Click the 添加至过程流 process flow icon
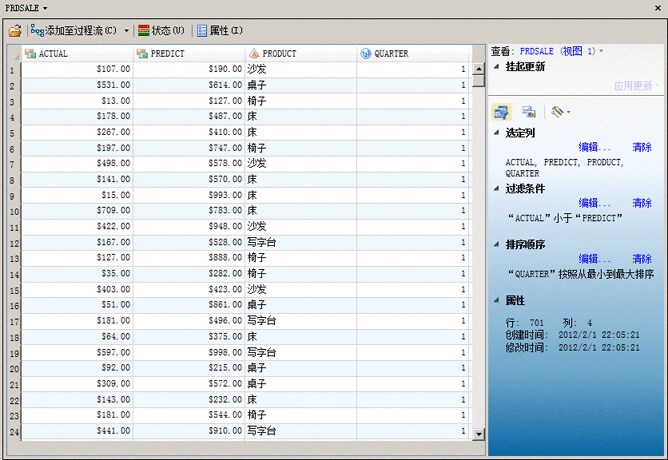Viewport: 668px width, 460px height. click(37, 31)
